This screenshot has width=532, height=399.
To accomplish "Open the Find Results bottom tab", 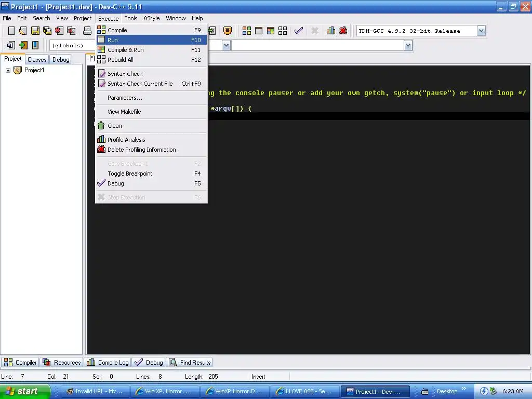I will (x=190, y=362).
